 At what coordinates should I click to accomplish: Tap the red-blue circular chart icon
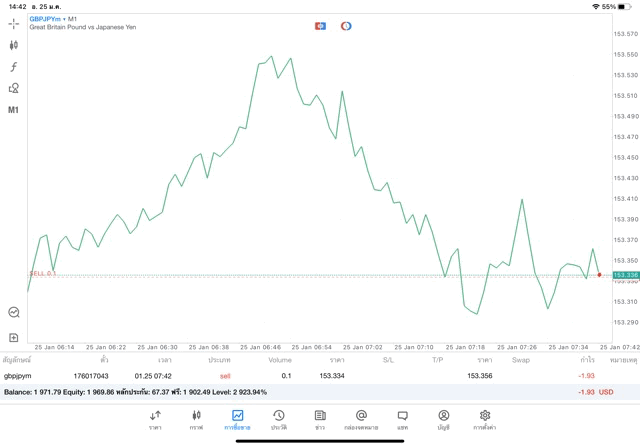[346, 24]
